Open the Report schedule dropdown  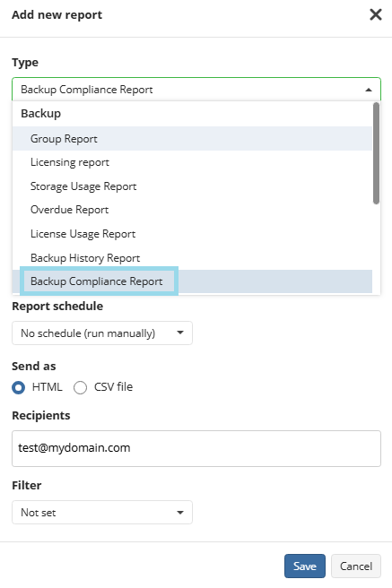102,333
